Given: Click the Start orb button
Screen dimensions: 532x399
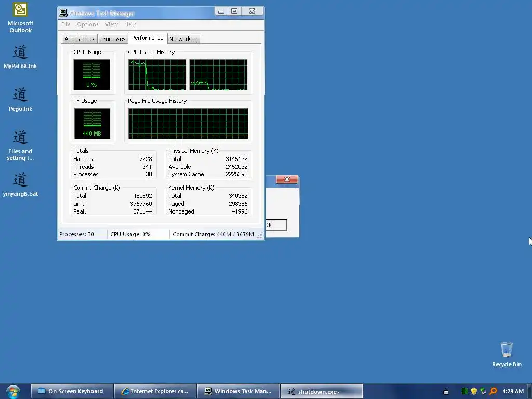Looking at the screenshot, I should 13,392.
